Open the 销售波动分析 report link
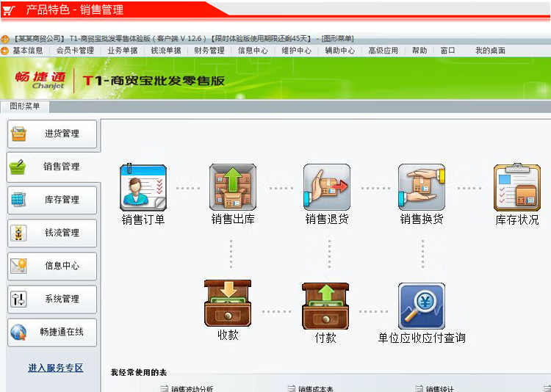The width and height of the screenshot is (551, 392). pos(192,389)
